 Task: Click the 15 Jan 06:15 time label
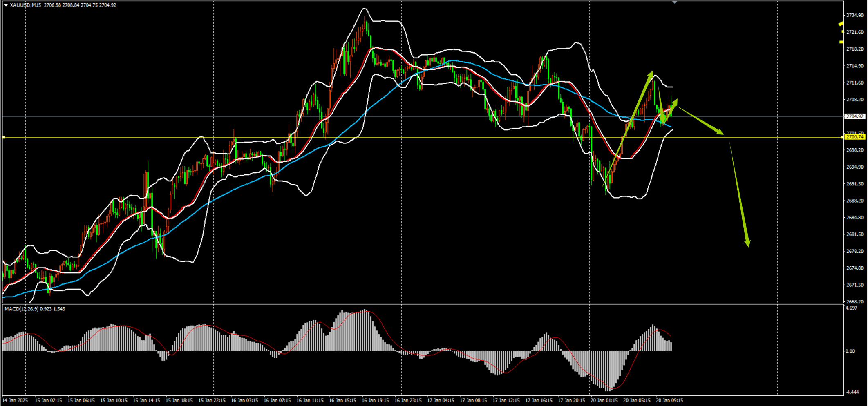81,400
